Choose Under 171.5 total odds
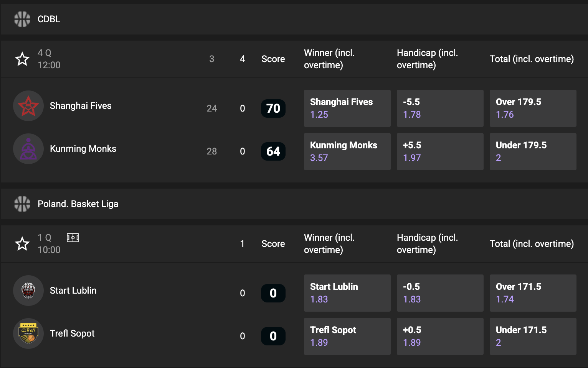The width and height of the screenshot is (588, 368). [533, 337]
